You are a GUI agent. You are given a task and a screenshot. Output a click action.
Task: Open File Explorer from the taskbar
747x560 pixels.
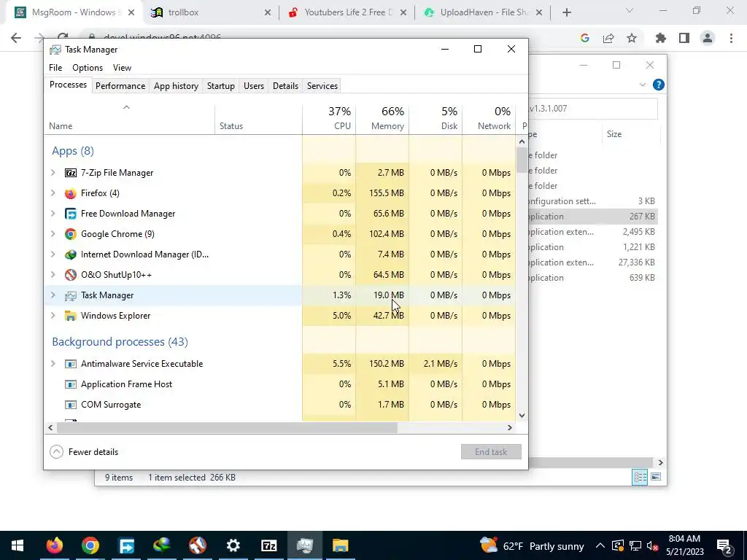340,545
